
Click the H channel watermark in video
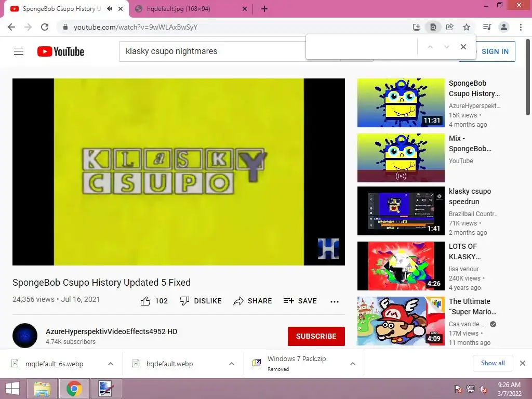pyautogui.click(x=328, y=249)
